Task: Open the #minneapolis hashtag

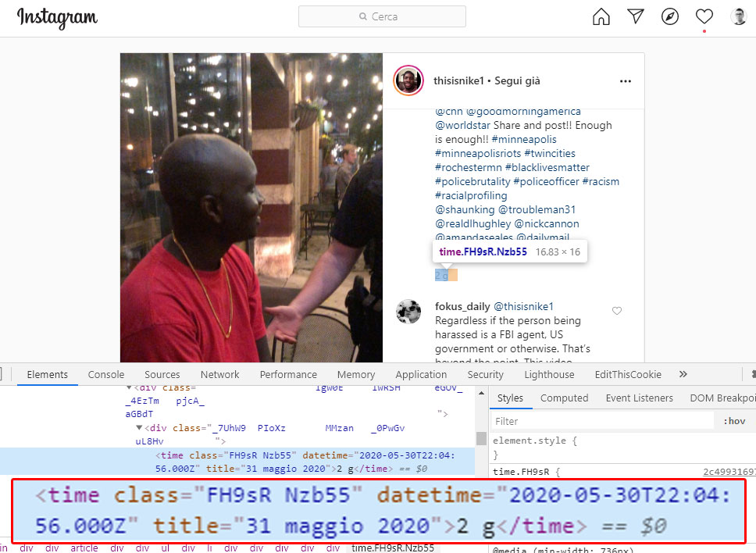Action: click(523, 139)
